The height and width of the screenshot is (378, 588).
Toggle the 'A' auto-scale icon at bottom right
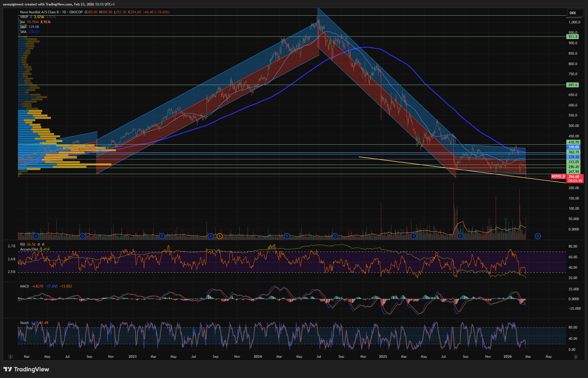576,357
